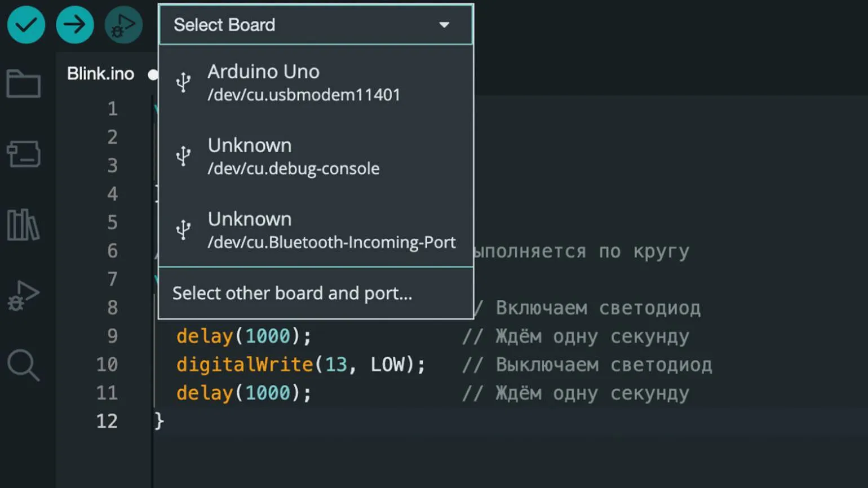The image size is (868, 488).
Task: Open the Debug panel in sidebar
Action: [x=23, y=295]
